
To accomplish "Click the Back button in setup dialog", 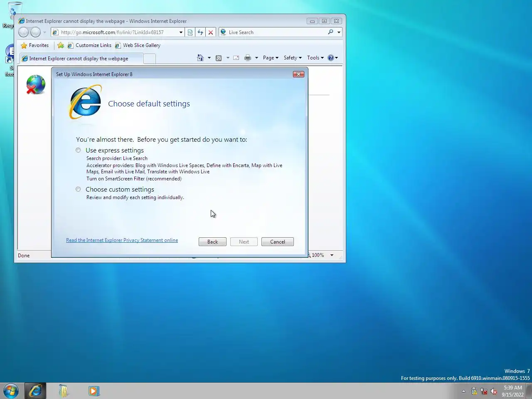I will [212, 242].
